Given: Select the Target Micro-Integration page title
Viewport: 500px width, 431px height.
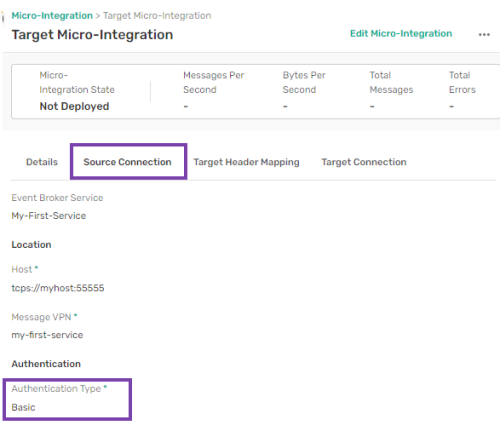Looking at the screenshot, I should point(92,35).
